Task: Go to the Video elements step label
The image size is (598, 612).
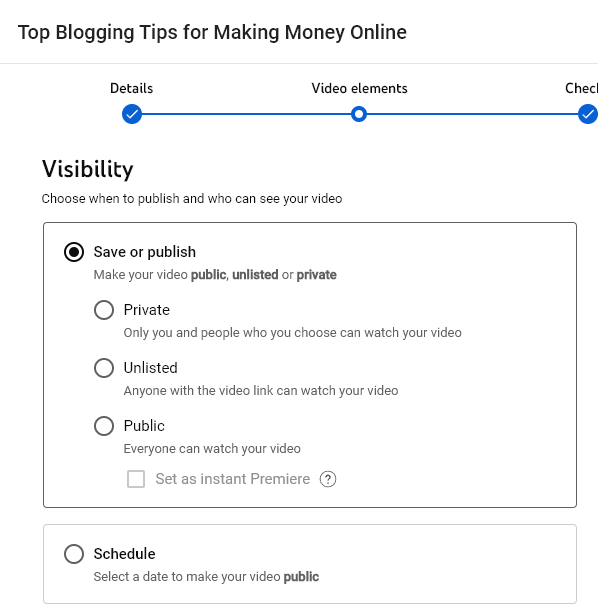Action: click(360, 88)
